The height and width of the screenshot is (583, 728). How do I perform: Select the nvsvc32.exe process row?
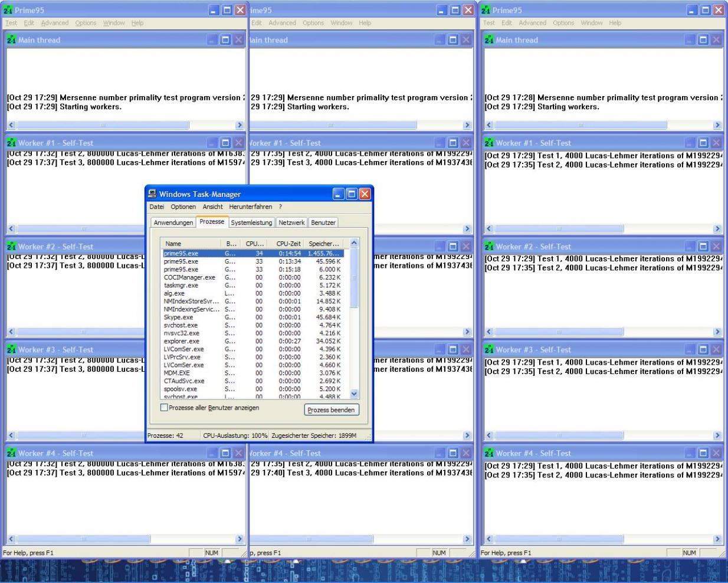[253, 333]
